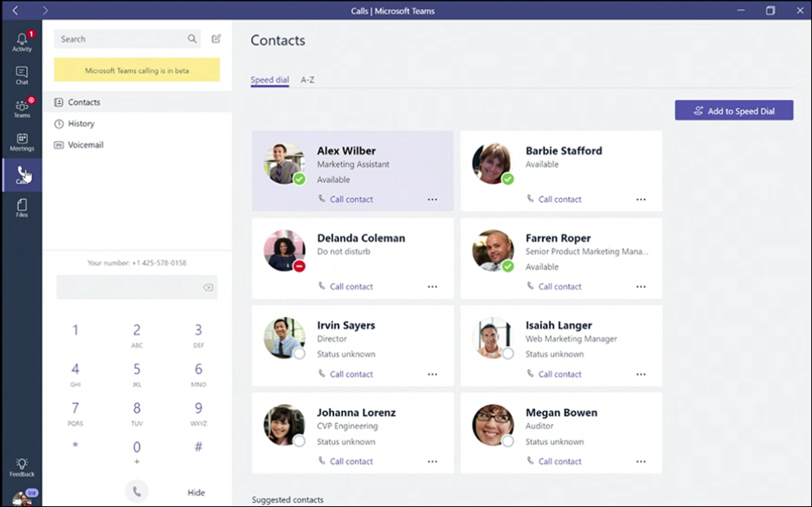Call contact Irvin Sayers

pyautogui.click(x=345, y=374)
